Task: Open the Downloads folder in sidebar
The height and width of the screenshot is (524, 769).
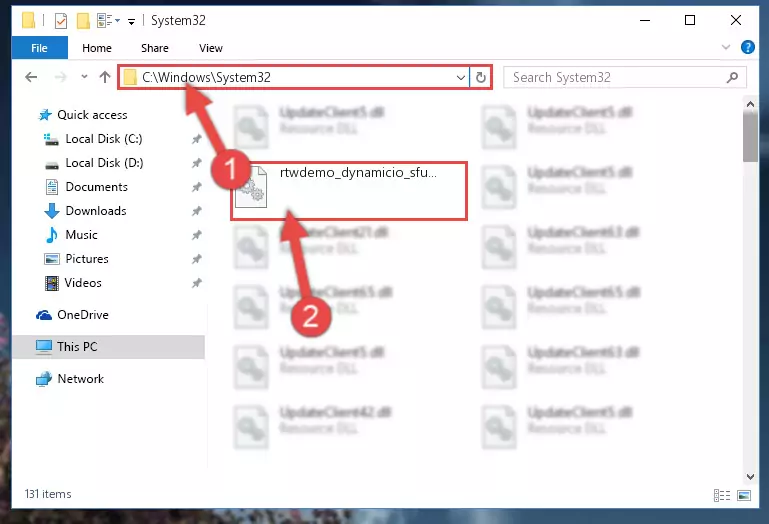Action: coord(96,211)
